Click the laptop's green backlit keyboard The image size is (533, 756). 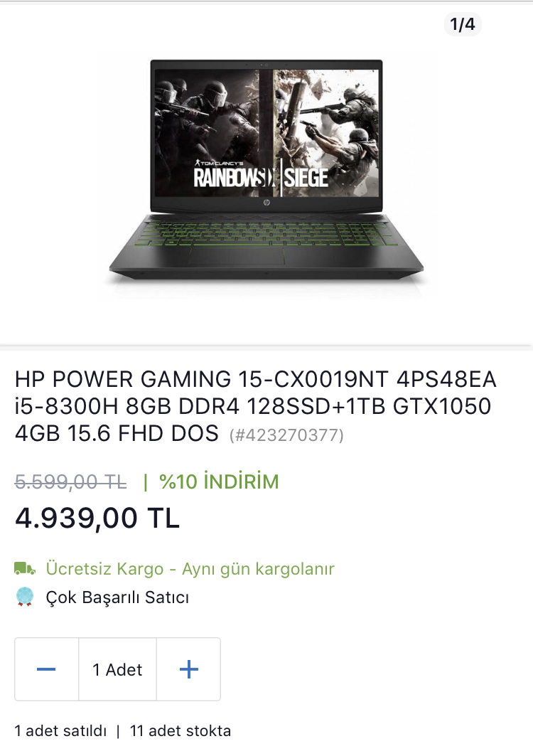[x=266, y=234]
